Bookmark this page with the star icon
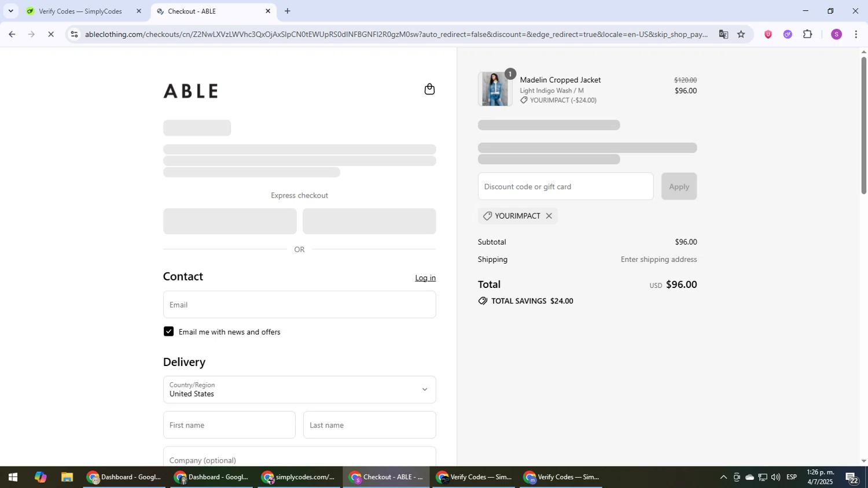This screenshot has height=488, width=868. pos(741,34)
